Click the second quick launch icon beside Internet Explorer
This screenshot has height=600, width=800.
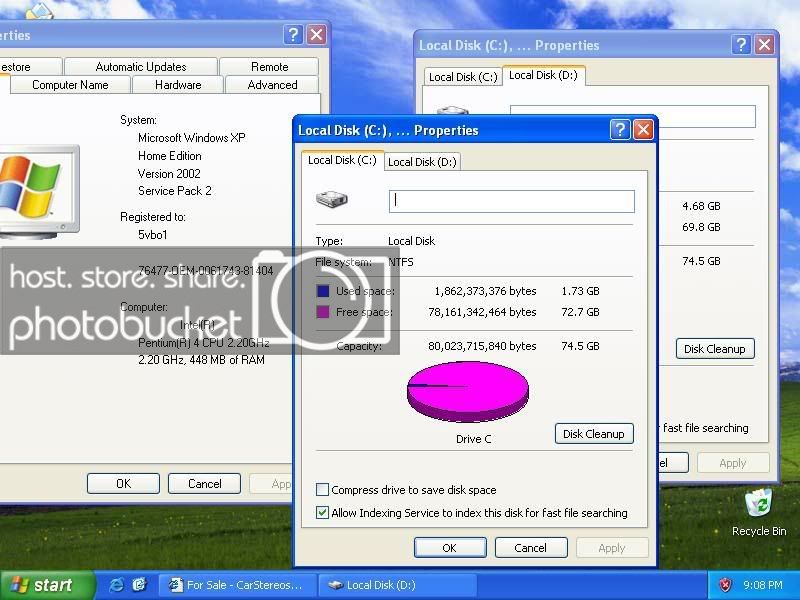139,585
